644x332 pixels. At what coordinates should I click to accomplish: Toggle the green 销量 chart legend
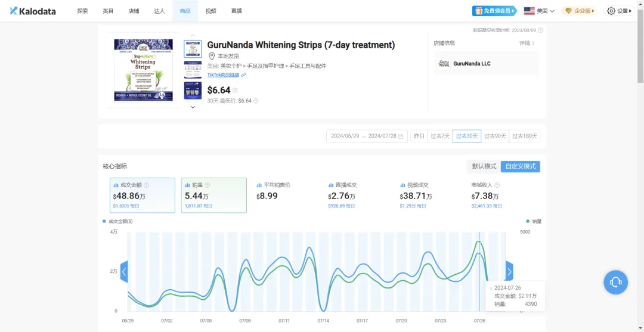(x=534, y=221)
